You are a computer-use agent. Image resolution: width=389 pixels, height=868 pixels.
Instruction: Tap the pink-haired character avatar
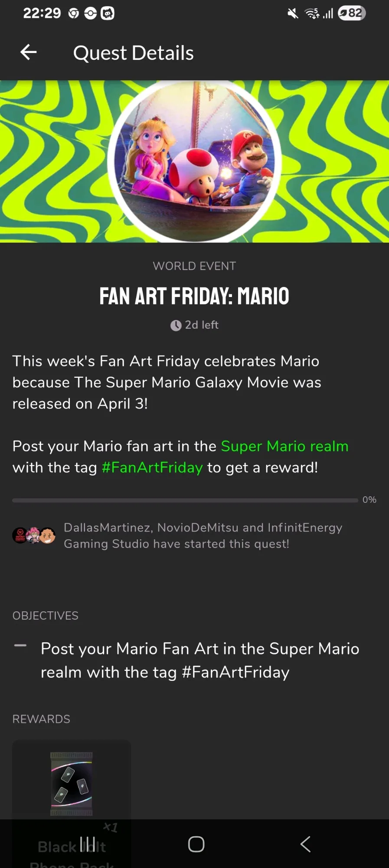(33, 535)
